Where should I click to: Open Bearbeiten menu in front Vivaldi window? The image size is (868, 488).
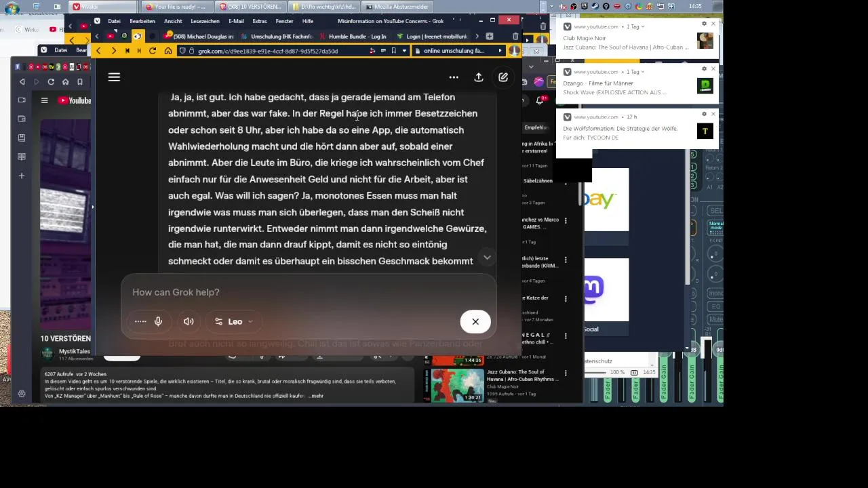pyautogui.click(x=142, y=21)
